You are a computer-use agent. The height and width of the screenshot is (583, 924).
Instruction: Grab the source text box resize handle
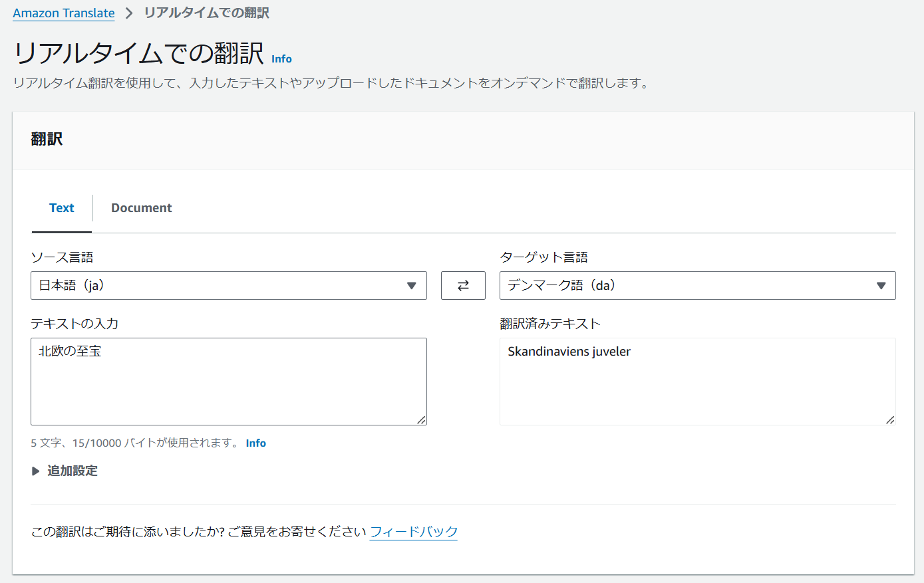click(x=422, y=420)
